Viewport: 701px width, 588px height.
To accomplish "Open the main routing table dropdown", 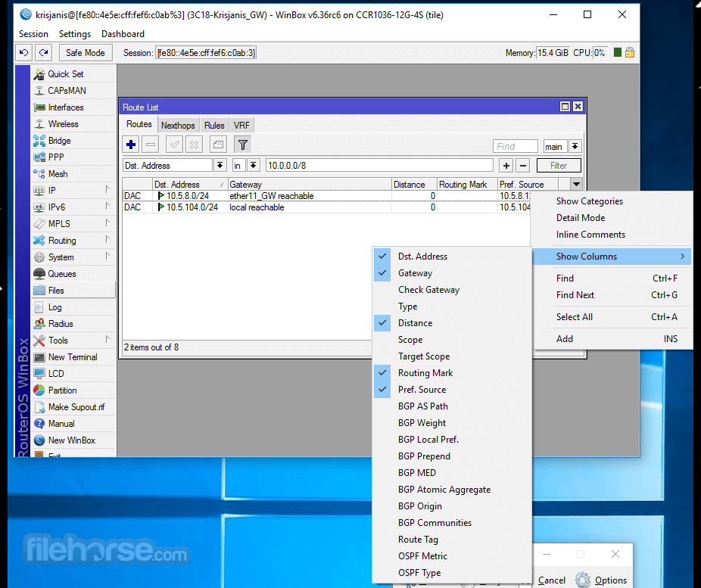I will (575, 146).
